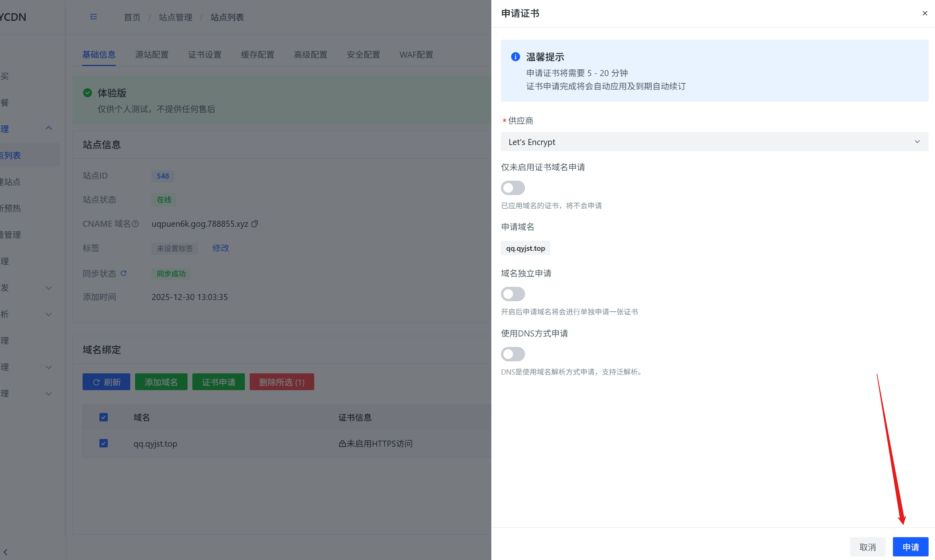Click the qq.qyjst.top domain tag
This screenshot has width=935, height=560.
[525, 248]
